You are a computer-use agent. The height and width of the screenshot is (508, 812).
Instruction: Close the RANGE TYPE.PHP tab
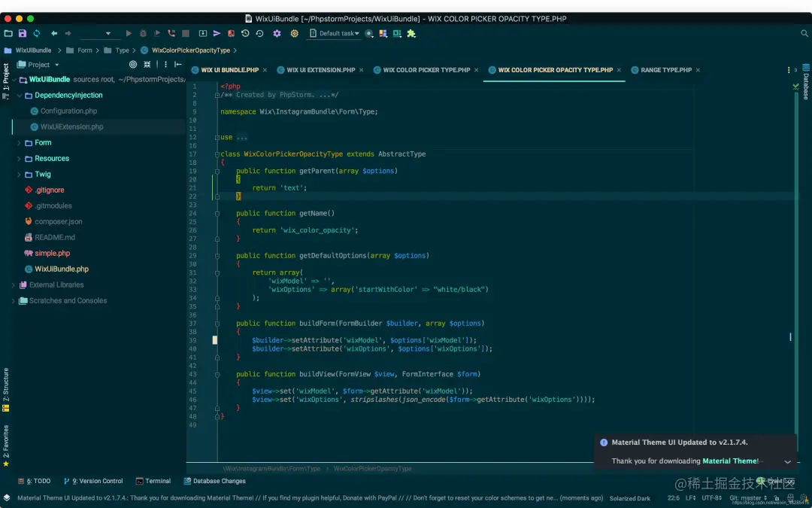point(698,70)
